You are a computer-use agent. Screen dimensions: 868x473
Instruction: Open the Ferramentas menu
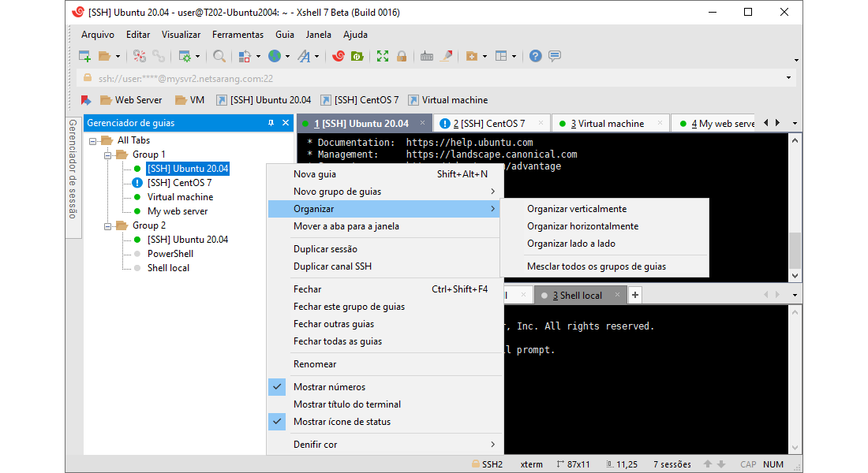pos(238,35)
